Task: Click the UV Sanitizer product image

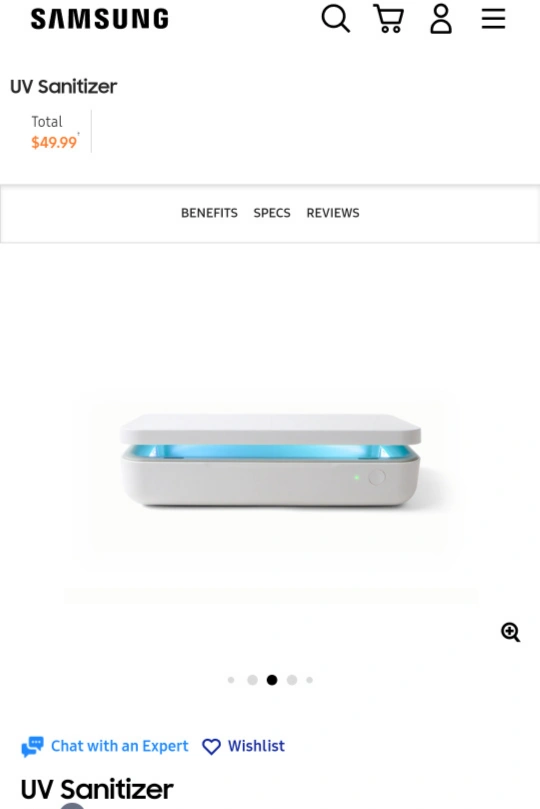Action: (270, 460)
